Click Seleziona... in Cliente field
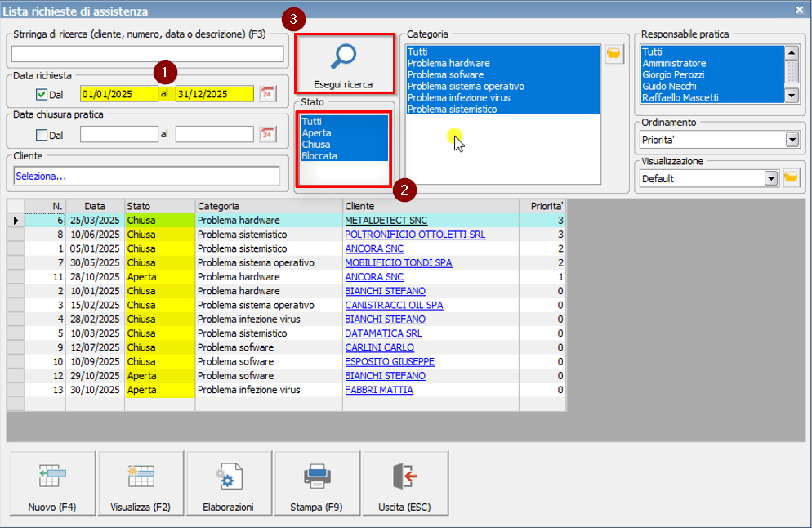Viewport: 812px width, 528px height. coord(41,176)
